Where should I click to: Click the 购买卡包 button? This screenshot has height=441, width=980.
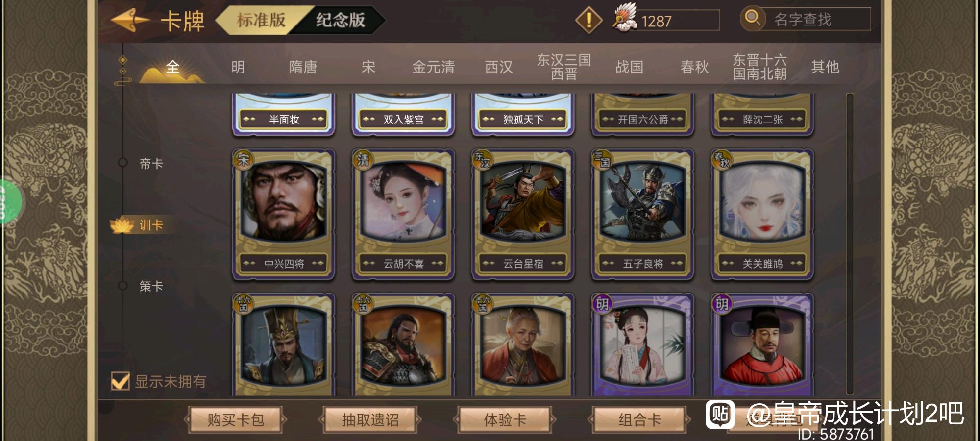tap(235, 420)
